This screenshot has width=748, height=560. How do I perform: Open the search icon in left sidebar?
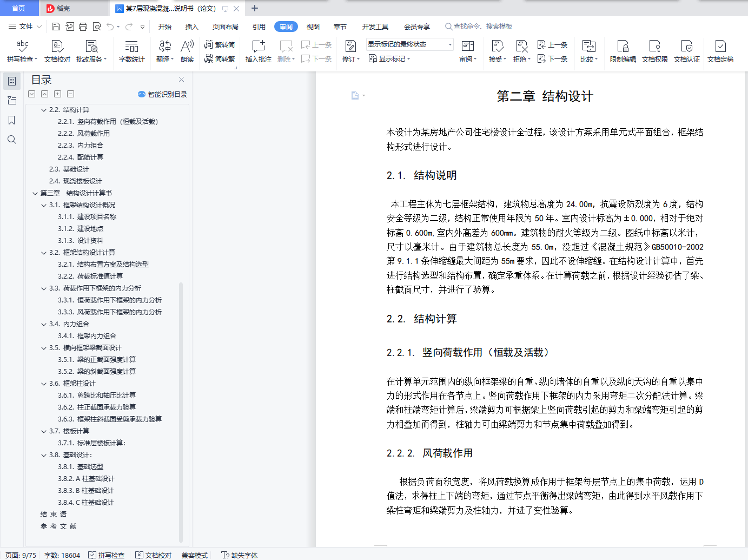(12, 140)
